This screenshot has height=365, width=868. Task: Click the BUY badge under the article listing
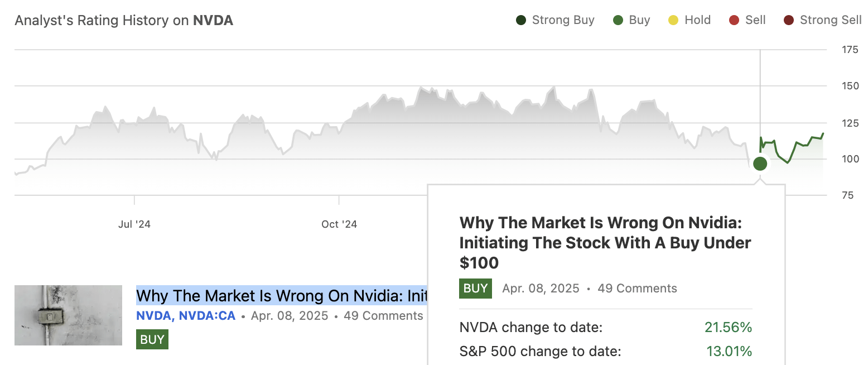tap(152, 339)
